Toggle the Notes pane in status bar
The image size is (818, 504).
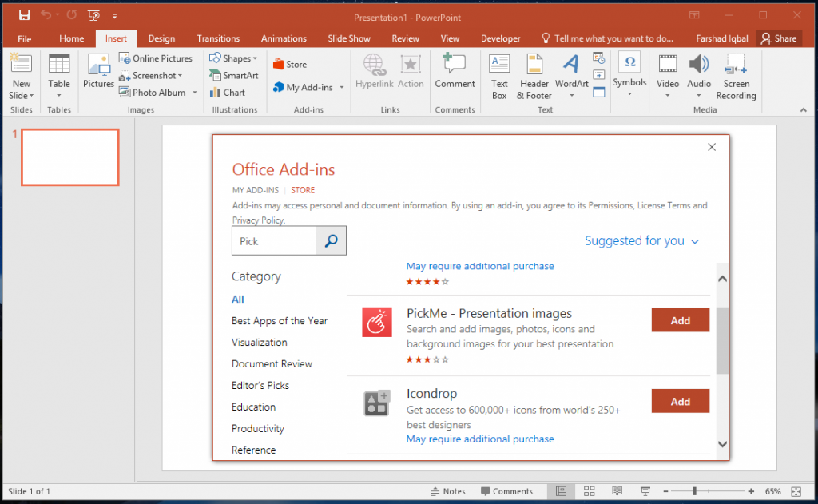[x=448, y=491]
